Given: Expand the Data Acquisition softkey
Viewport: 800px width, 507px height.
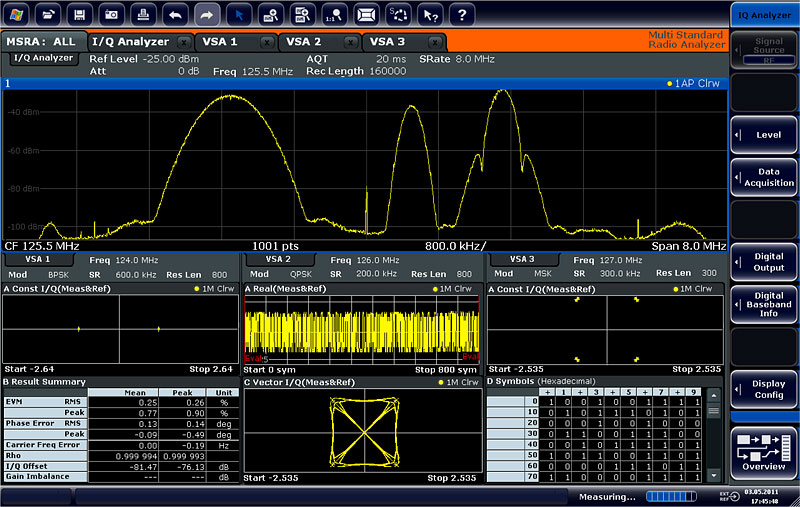Looking at the screenshot, I should (765, 178).
